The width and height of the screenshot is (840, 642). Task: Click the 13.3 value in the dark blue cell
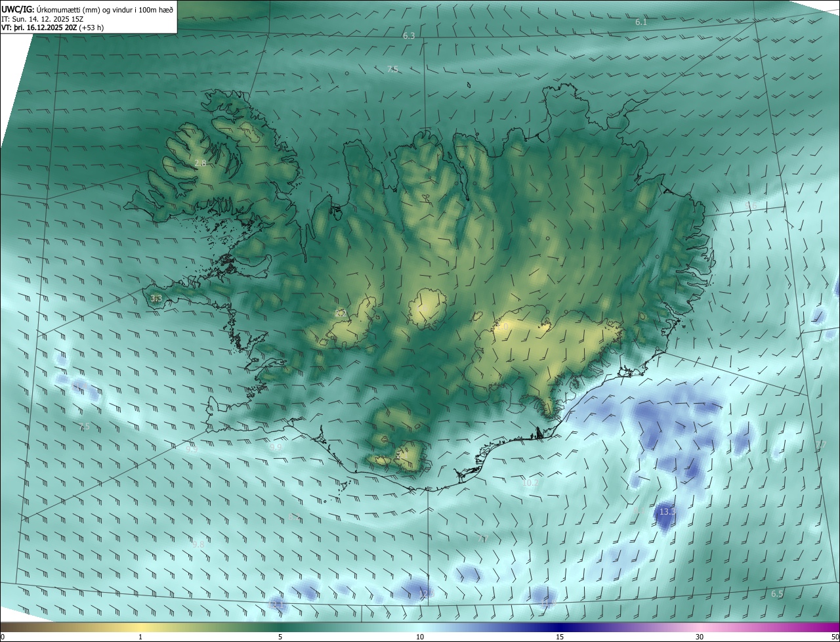tap(667, 511)
